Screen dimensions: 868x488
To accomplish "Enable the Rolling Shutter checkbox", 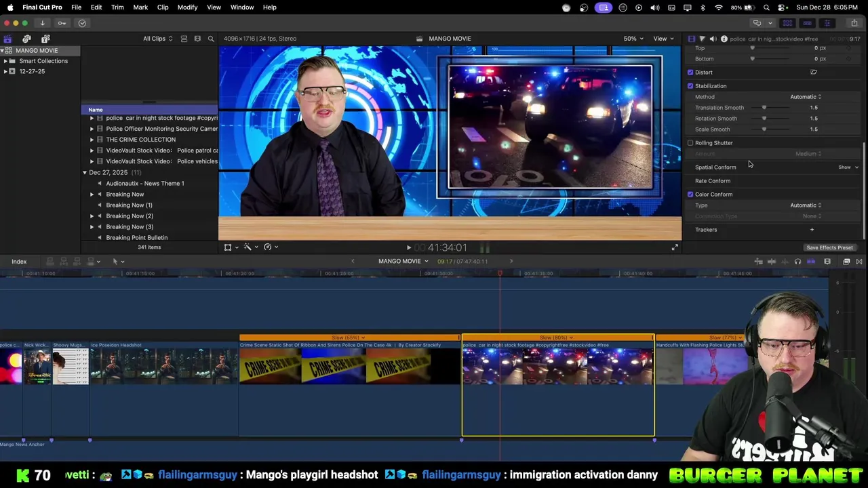I will [x=690, y=143].
